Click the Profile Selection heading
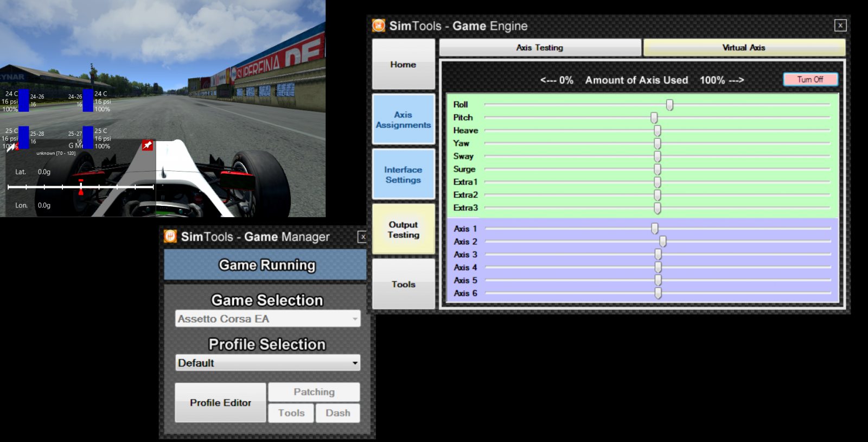 pyautogui.click(x=267, y=344)
